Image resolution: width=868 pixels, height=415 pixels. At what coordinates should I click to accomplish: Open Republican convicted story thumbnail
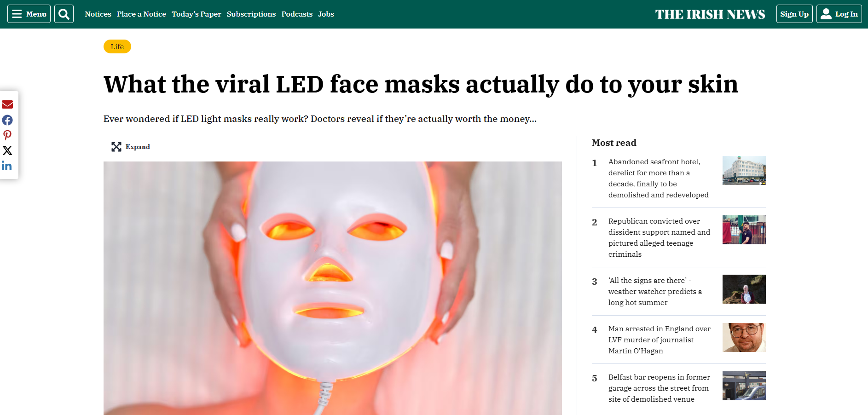[744, 230]
